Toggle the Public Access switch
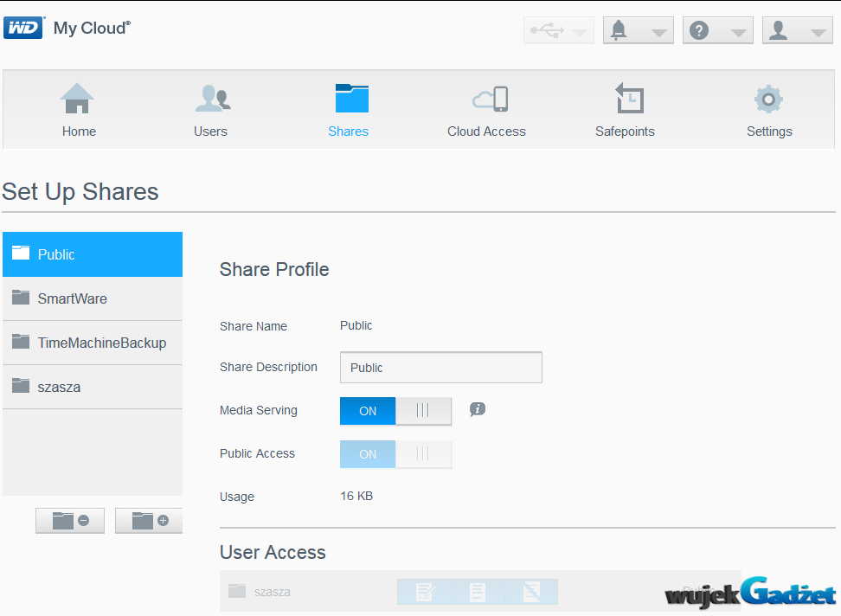This screenshot has height=616, width=841. 395,454
